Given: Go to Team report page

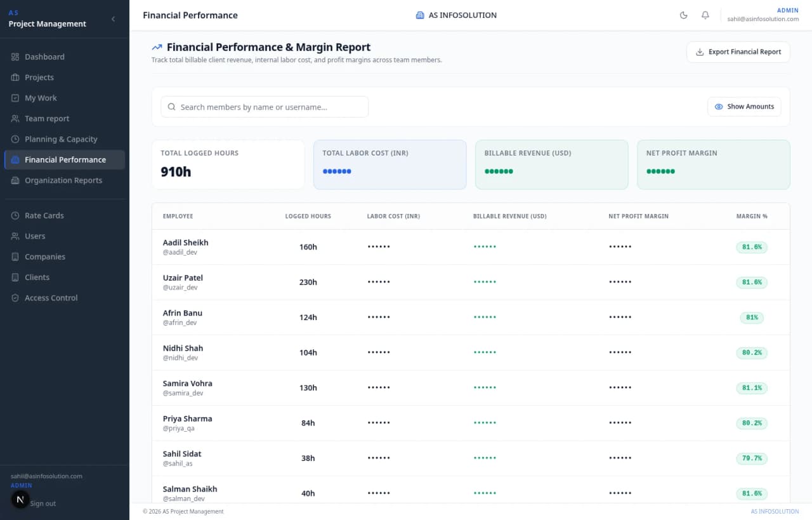Looking at the screenshot, I should tap(65, 119).
